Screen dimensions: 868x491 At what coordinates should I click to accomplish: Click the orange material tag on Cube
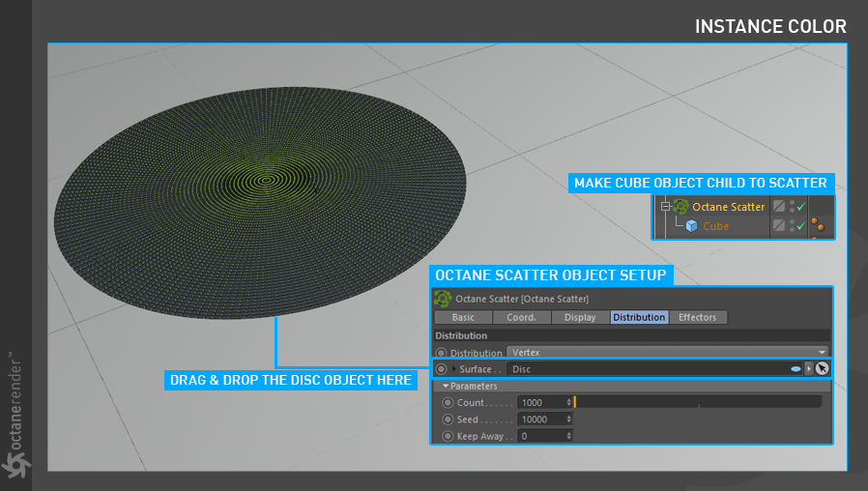[x=817, y=225]
